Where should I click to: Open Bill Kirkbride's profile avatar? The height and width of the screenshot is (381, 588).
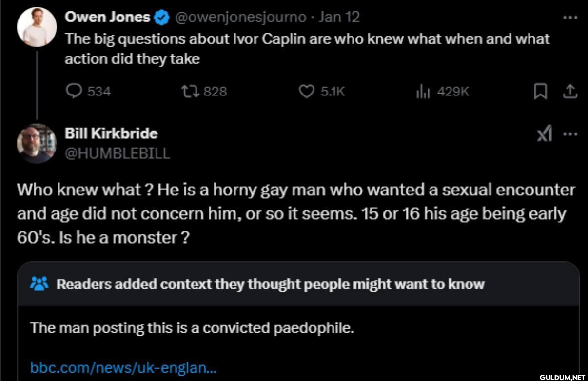37,143
